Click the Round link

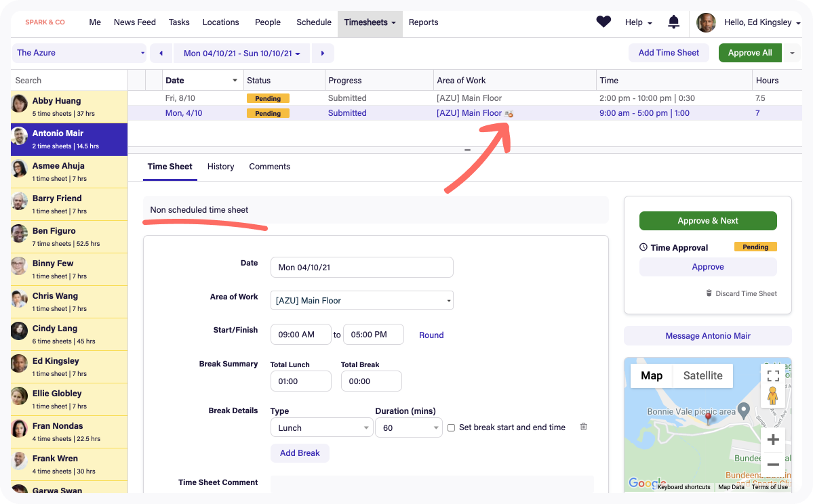coord(431,335)
